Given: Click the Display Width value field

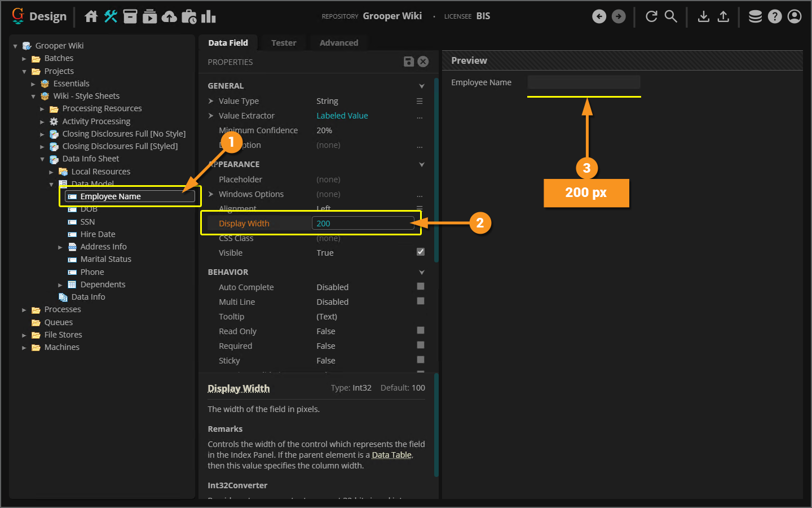Looking at the screenshot, I should (x=363, y=224).
